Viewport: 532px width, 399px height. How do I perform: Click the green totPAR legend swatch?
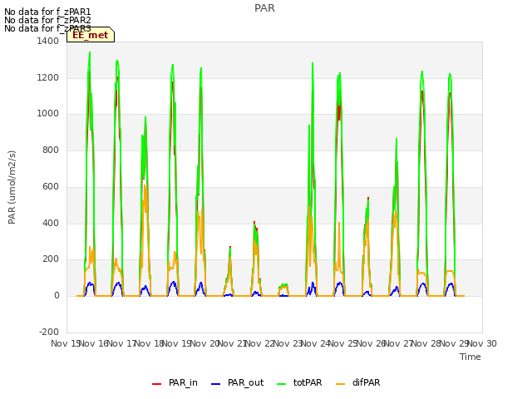pos(281,384)
